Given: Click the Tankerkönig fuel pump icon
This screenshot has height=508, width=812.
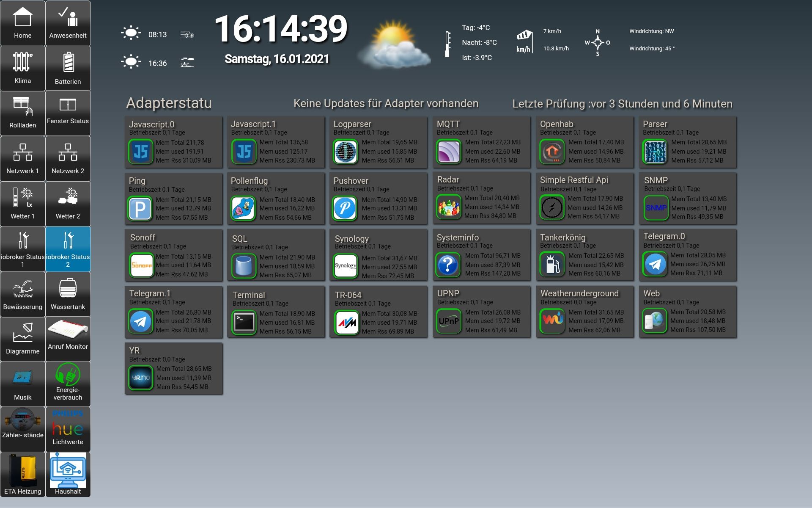Looking at the screenshot, I should coord(552,265).
